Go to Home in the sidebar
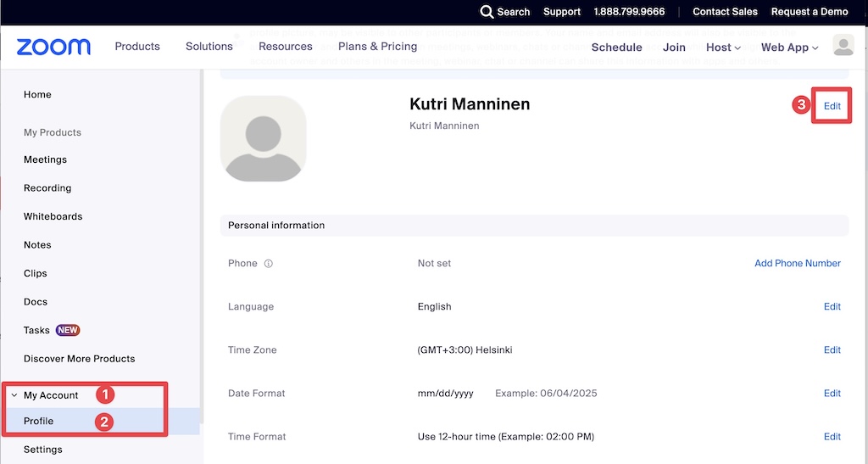Image resolution: width=868 pixels, height=464 pixels. click(x=37, y=95)
